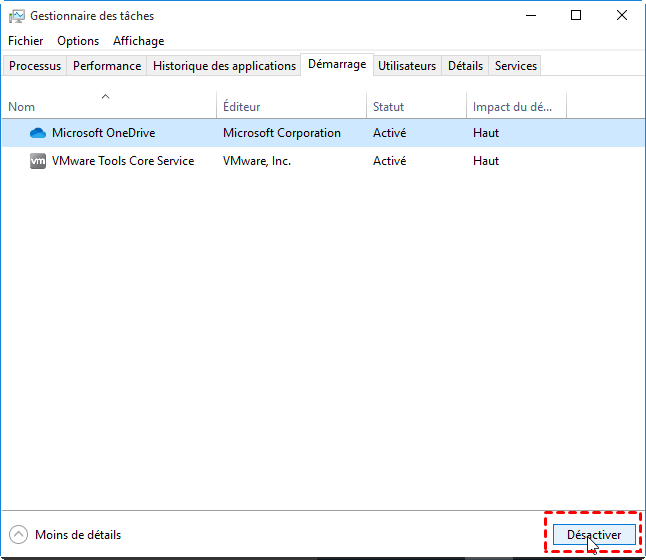Viewport: 646px width, 560px height.
Task: Open the Fichier menu
Action: 26,41
